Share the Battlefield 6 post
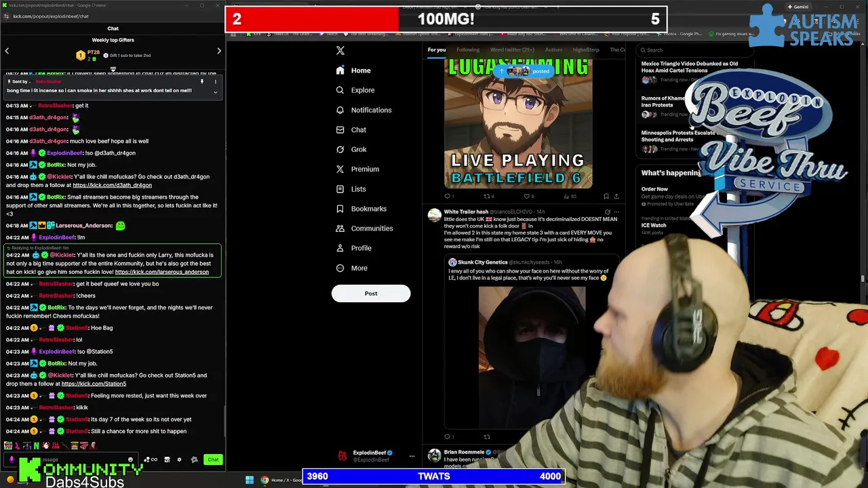Viewport: 868px width, 488px height. [616, 197]
